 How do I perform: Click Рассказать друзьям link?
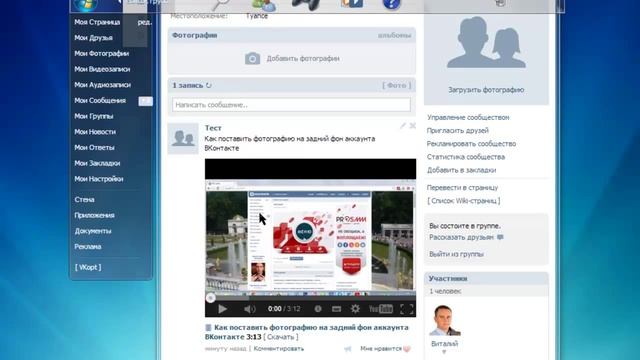(461, 238)
